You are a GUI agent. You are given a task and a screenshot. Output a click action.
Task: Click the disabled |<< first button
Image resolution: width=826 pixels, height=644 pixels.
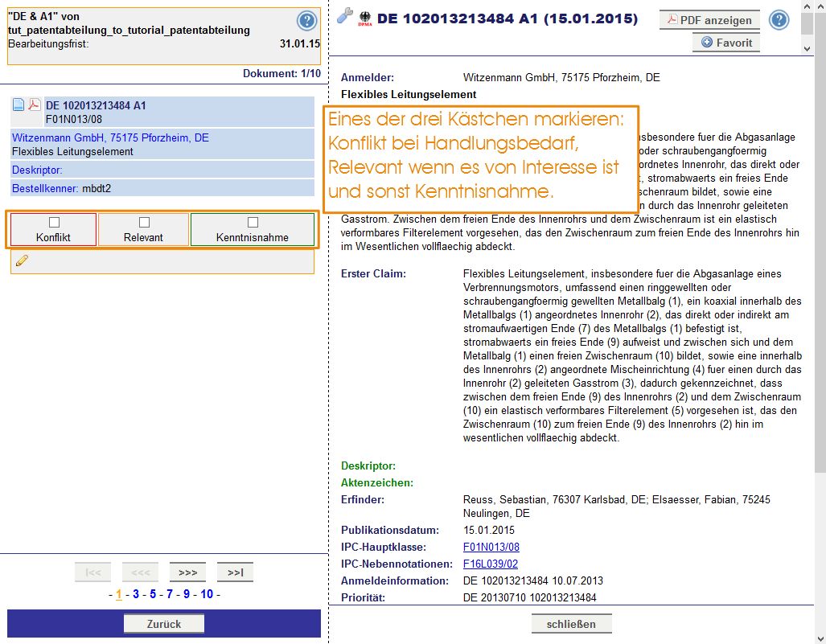[92, 572]
